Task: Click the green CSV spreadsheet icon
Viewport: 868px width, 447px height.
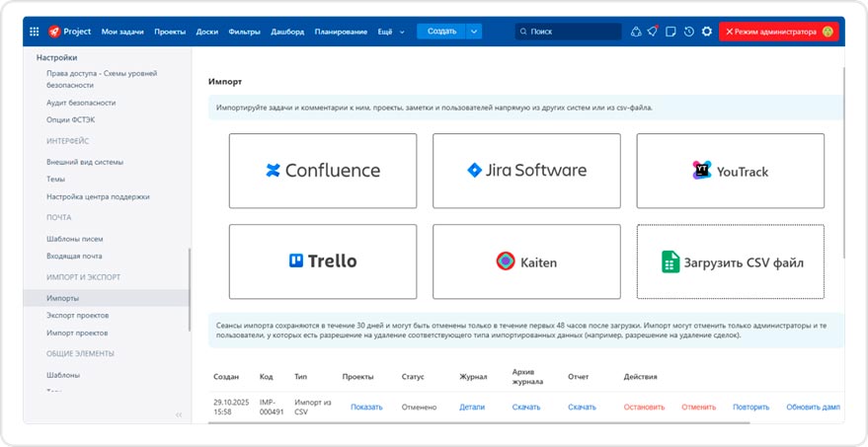Action: [671, 261]
